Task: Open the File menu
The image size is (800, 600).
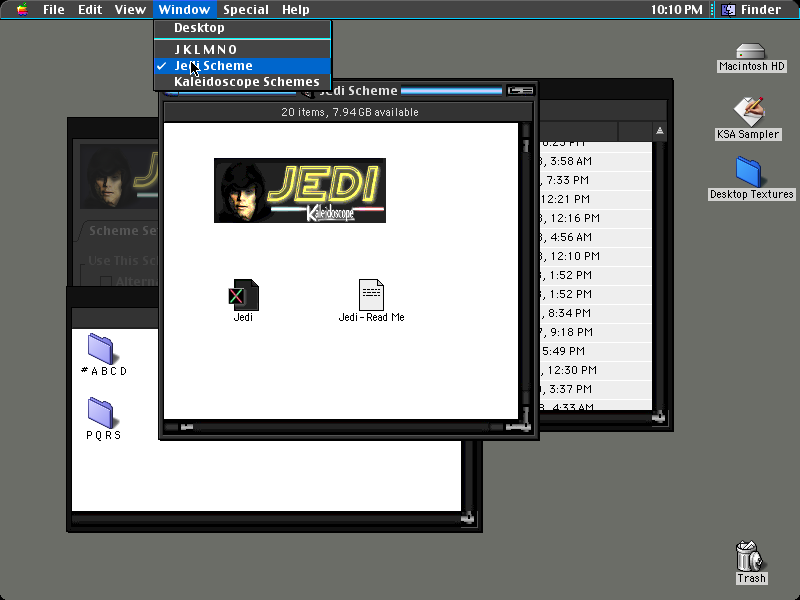Action: 54,9
